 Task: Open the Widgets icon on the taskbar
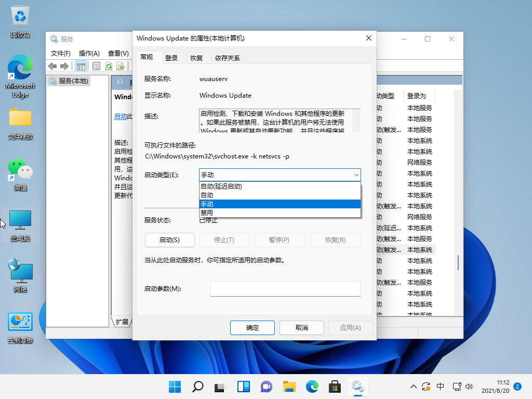[243, 387]
